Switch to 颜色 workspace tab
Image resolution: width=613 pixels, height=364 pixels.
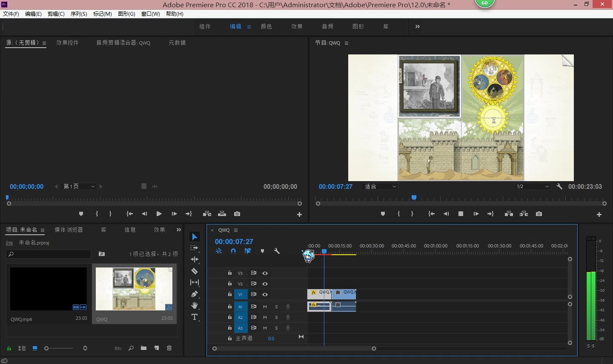point(266,26)
